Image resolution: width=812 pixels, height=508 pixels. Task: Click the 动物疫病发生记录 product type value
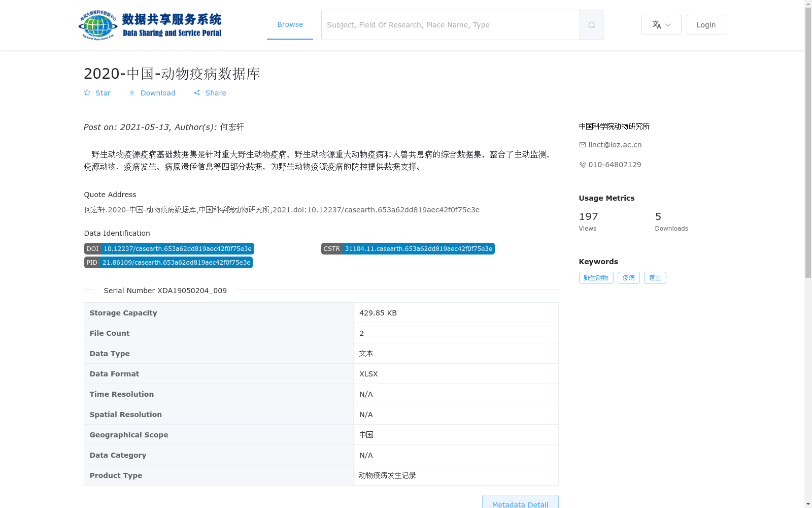click(x=388, y=475)
